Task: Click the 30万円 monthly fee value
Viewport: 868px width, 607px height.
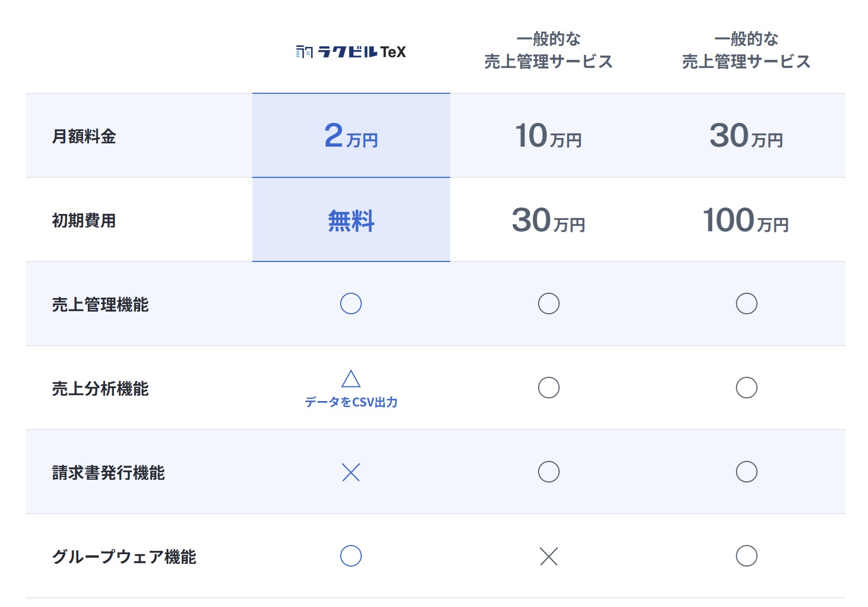Action: [x=746, y=136]
